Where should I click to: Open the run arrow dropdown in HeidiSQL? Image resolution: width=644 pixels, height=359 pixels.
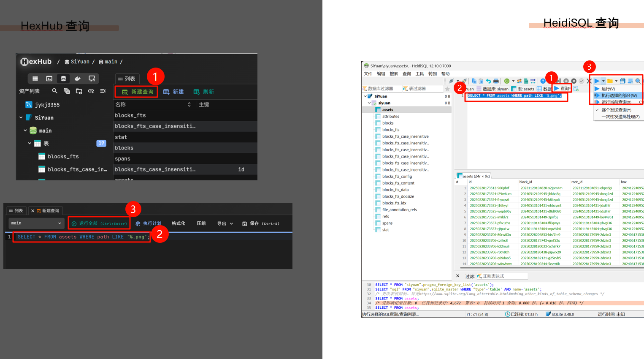[603, 81]
